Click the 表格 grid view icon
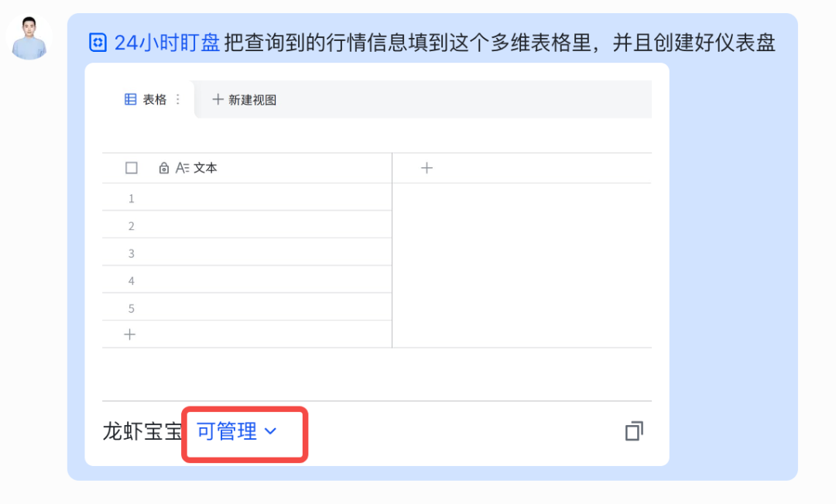Screen dimensions: 836x504 coord(130,99)
